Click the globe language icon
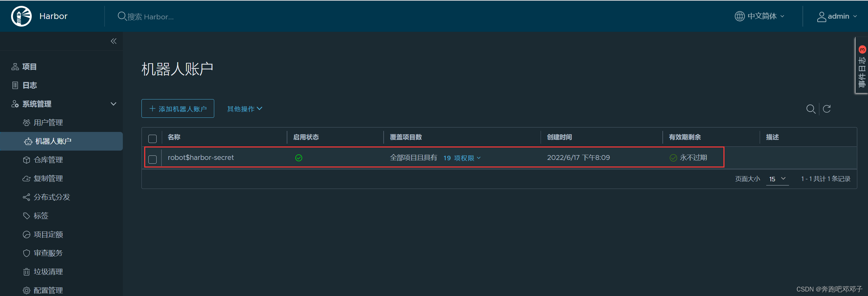 click(x=740, y=16)
